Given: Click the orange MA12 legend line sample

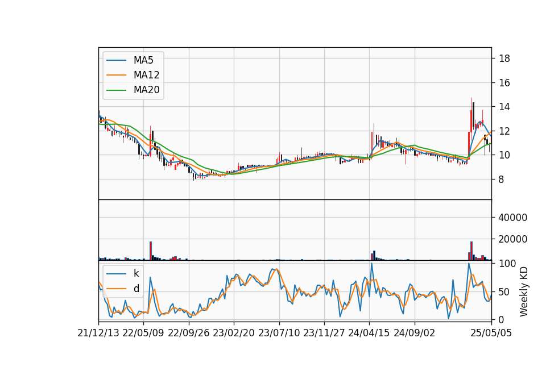Looking at the screenshot, I should 116,75.
